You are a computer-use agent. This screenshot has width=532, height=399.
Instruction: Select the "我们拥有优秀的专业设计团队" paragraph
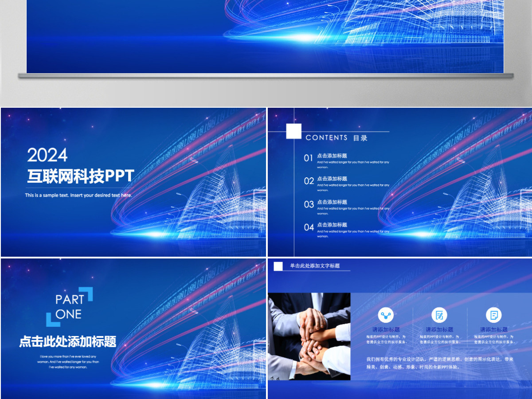[x=440, y=363]
